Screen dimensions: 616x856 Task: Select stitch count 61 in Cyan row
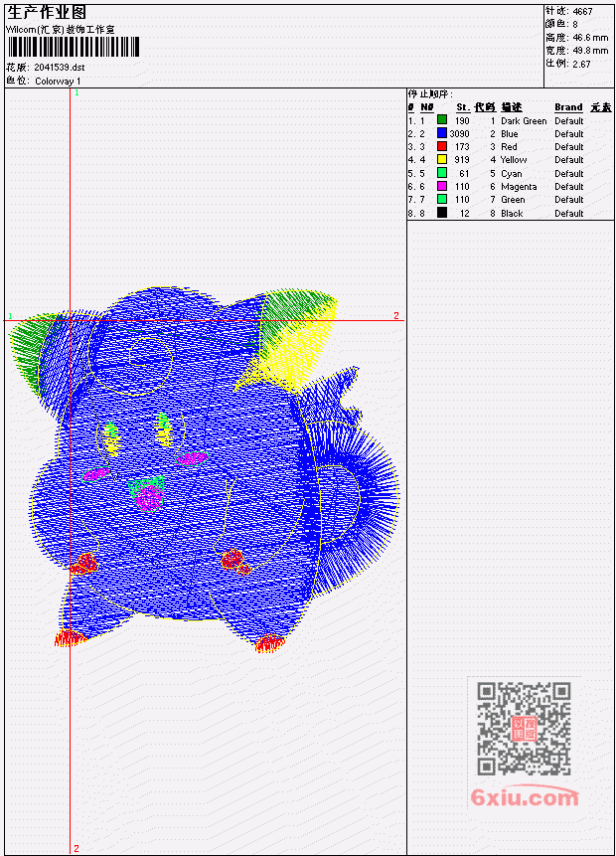pos(464,174)
